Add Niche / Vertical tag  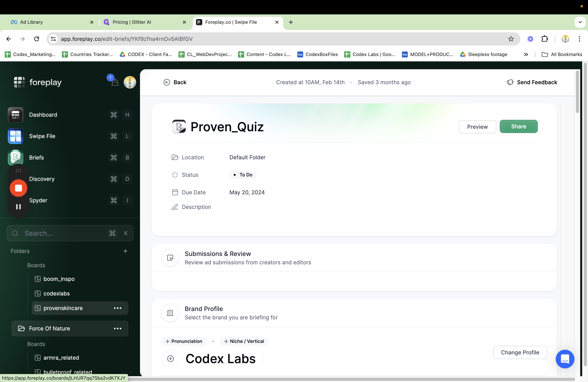(244, 341)
